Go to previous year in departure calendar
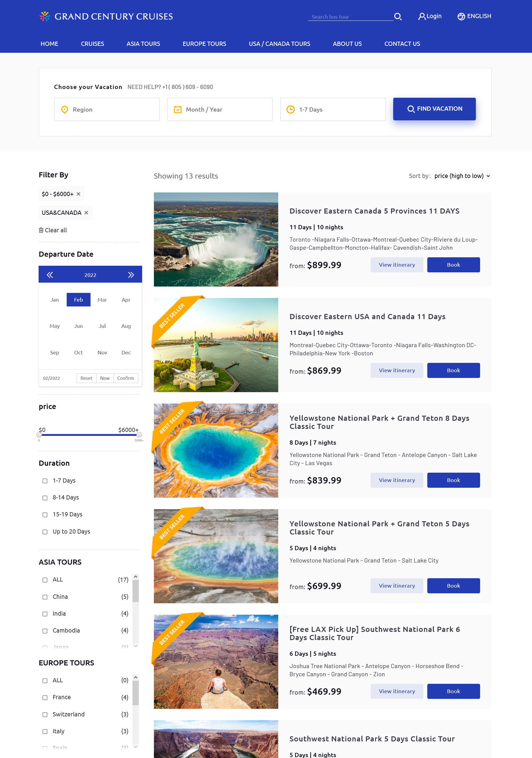Screen dimensions: 532x758 (50, 275)
